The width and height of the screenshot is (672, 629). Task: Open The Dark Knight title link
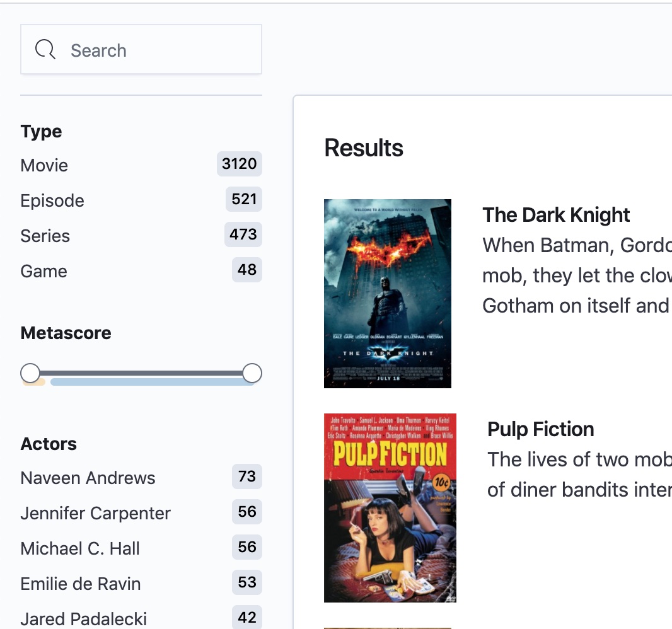click(556, 215)
